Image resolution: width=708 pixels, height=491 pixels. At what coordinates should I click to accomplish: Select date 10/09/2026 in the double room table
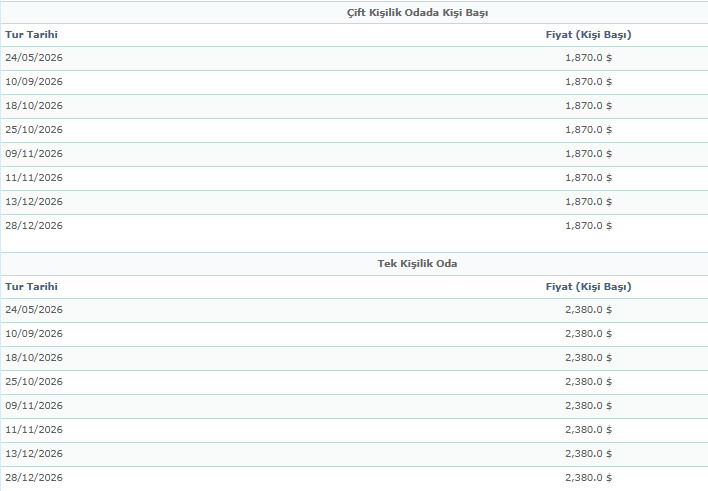tap(34, 82)
